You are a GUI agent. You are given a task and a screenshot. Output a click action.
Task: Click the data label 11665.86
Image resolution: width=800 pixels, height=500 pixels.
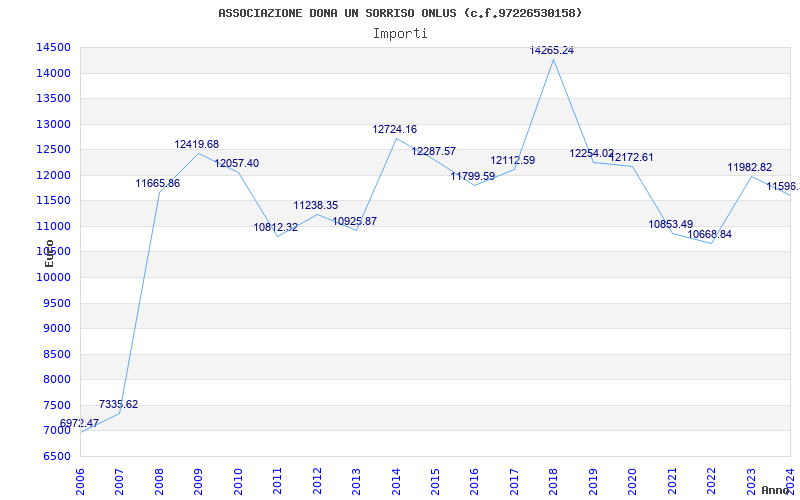(x=158, y=184)
